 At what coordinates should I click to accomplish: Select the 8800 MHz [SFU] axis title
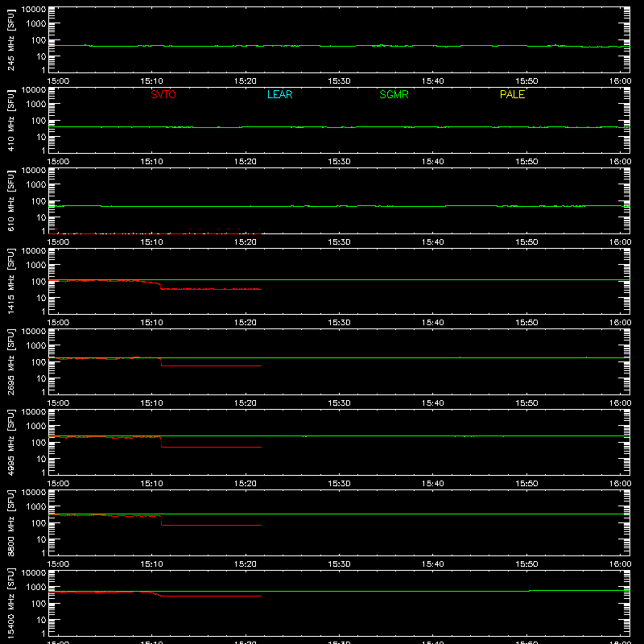(x=10, y=522)
